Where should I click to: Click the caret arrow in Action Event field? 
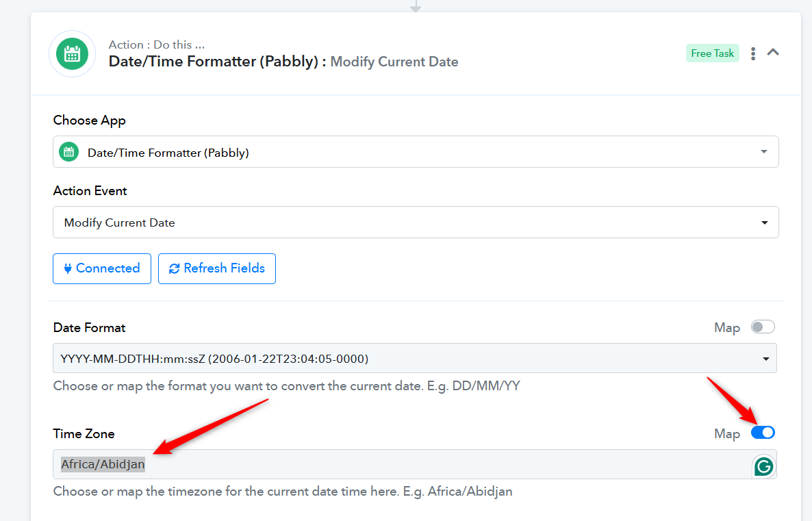(x=764, y=223)
